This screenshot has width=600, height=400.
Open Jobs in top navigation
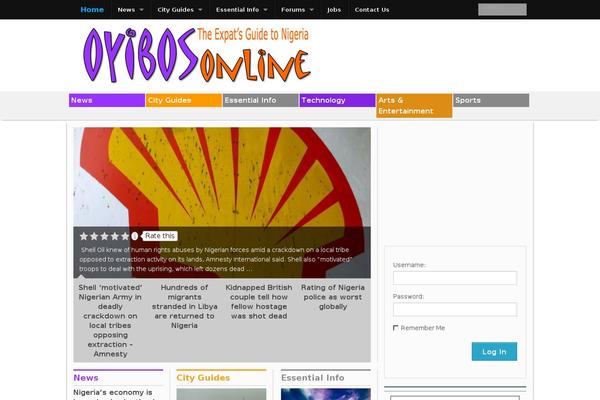pos(334,10)
